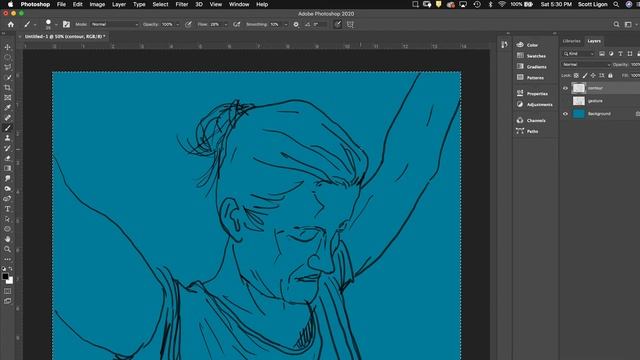Enable airbrush-style build-up effects

click(x=236, y=24)
